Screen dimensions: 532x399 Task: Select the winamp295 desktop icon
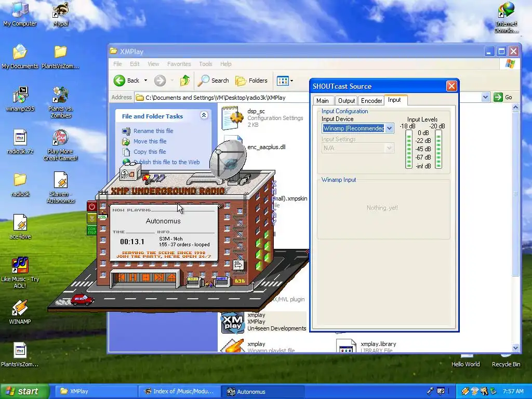(x=20, y=99)
